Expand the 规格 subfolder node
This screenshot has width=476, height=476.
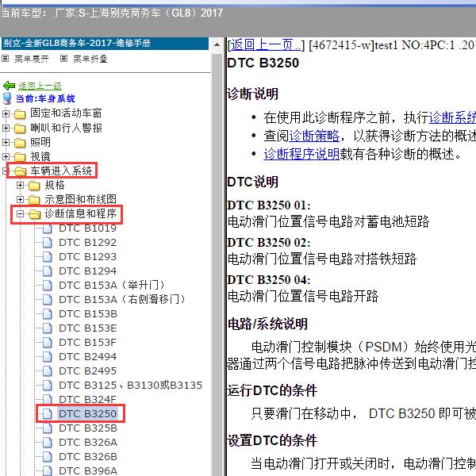[20, 185]
